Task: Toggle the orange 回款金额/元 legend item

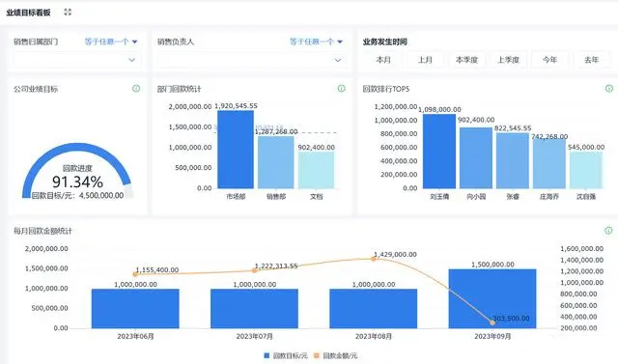Action: point(335,355)
